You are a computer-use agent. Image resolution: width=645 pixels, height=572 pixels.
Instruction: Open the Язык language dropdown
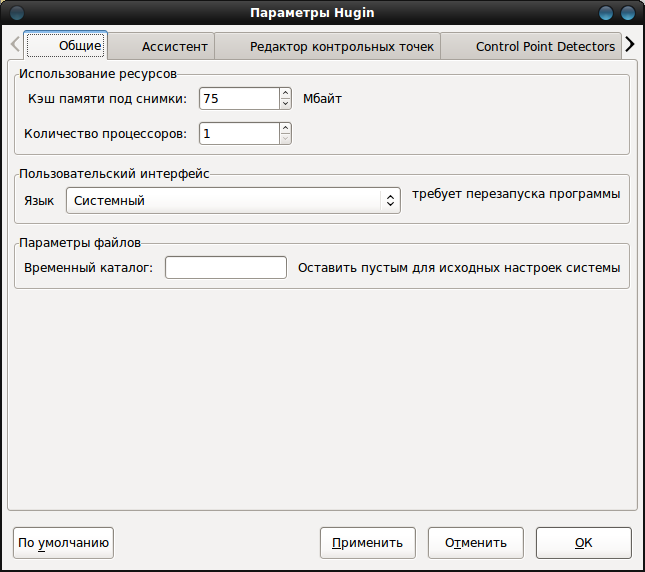[233, 201]
